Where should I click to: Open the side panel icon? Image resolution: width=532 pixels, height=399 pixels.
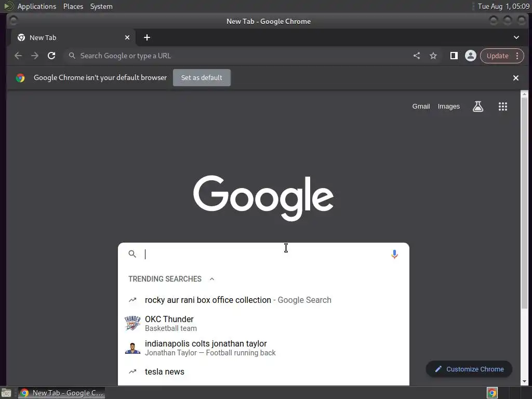point(454,56)
